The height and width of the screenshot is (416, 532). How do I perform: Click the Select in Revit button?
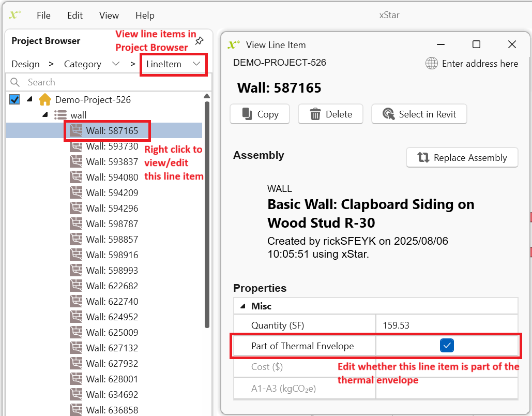click(x=419, y=114)
